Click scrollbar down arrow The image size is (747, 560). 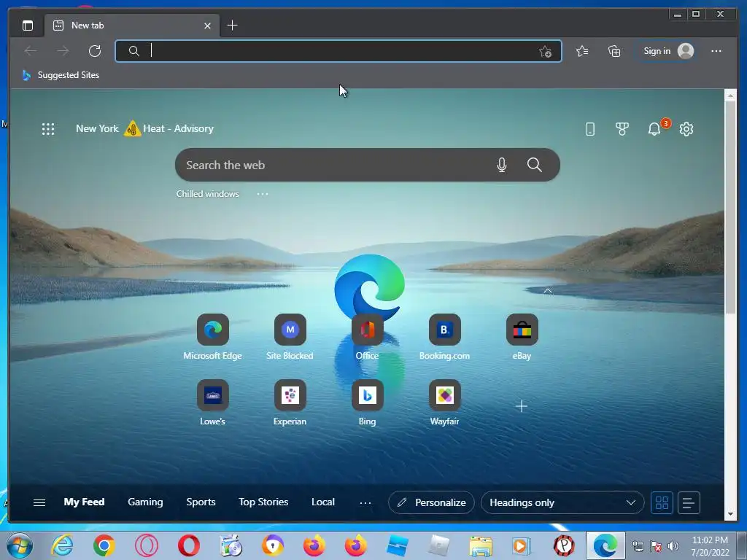tap(730, 514)
